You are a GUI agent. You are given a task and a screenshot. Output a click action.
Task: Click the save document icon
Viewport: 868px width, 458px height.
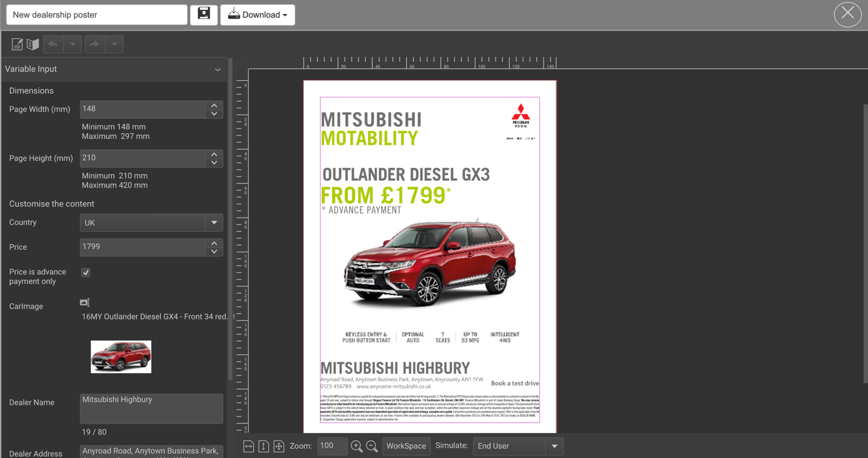(204, 15)
